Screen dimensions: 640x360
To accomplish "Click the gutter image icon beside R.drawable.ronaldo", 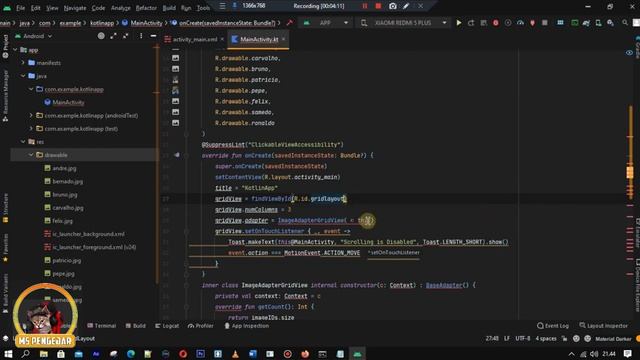I will (176, 122).
